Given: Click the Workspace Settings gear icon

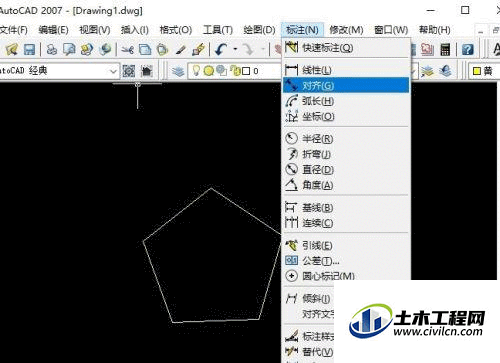Looking at the screenshot, I should pos(129,71).
